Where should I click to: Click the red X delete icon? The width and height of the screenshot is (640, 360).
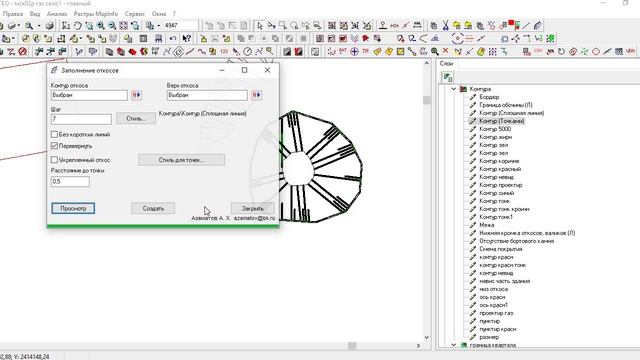tap(446, 51)
